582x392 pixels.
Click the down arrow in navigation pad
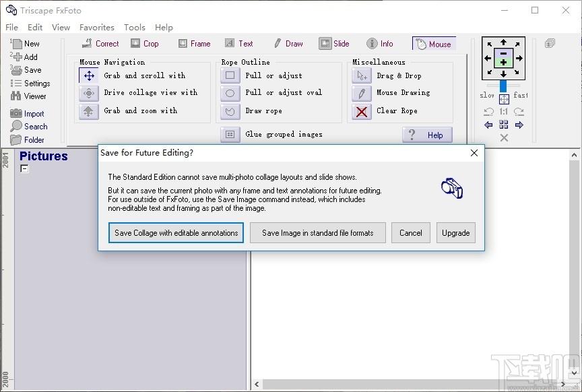pyautogui.click(x=503, y=74)
